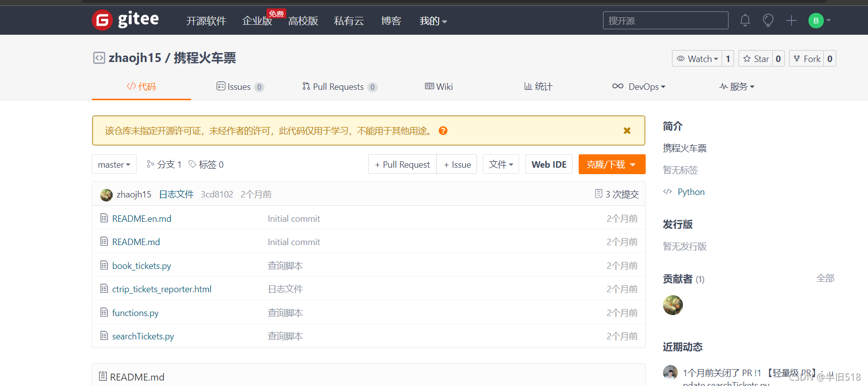Click the + Pull Request button
The width and height of the screenshot is (868, 386).
402,164
